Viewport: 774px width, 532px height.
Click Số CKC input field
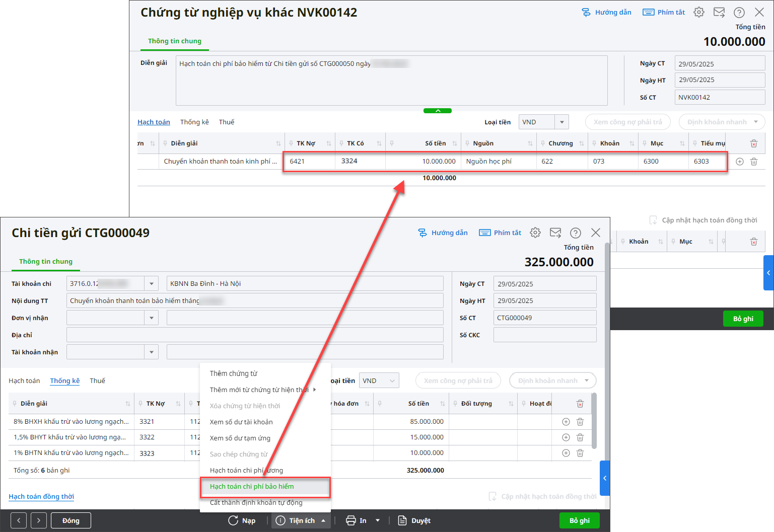[545, 335]
